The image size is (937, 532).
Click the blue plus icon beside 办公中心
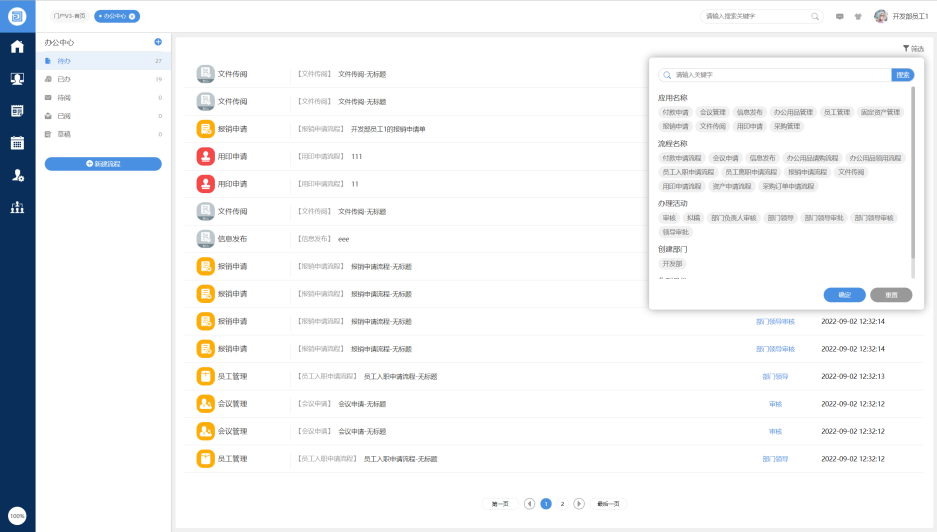click(158, 42)
